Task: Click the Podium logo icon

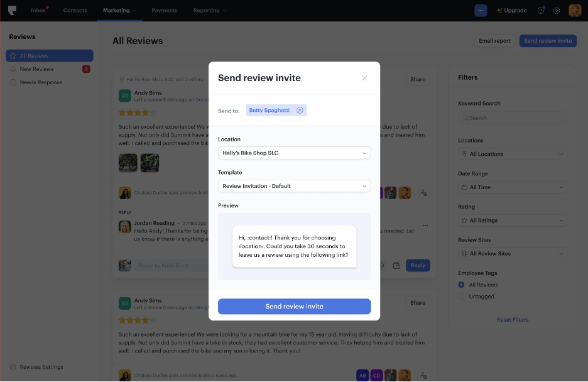Action: click(12, 10)
